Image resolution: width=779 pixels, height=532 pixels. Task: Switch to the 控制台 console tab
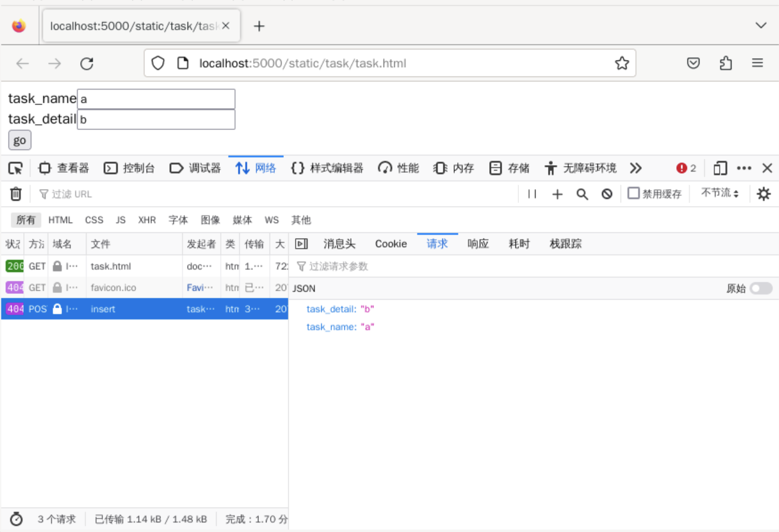pyautogui.click(x=129, y=169)
